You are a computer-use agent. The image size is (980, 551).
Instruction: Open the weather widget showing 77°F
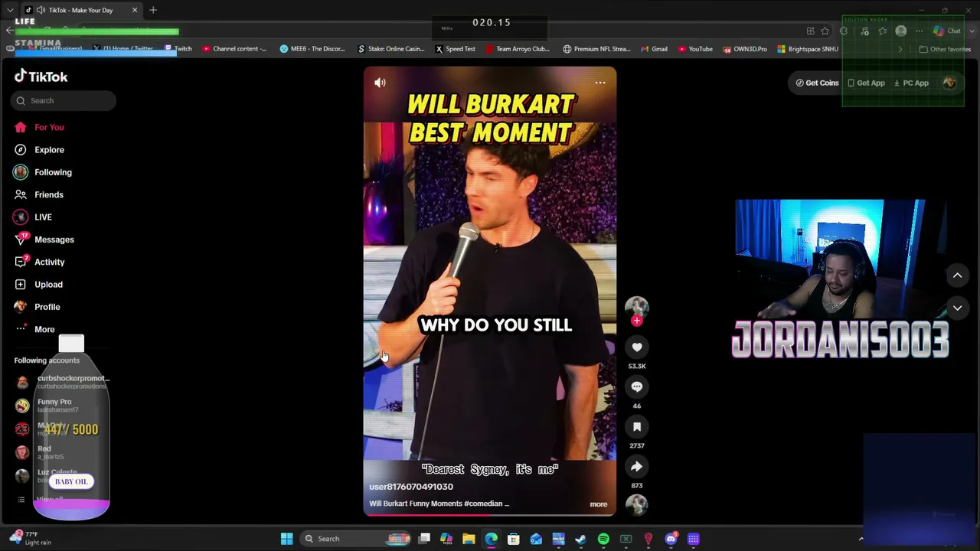tap(31, 538)
